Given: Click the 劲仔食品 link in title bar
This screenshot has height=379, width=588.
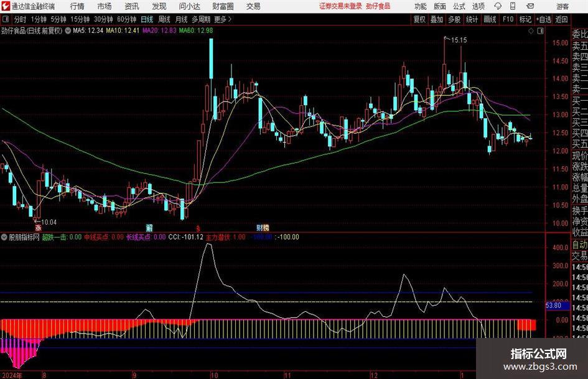Looking at the screenshot, I should click(x=378, y=6).
